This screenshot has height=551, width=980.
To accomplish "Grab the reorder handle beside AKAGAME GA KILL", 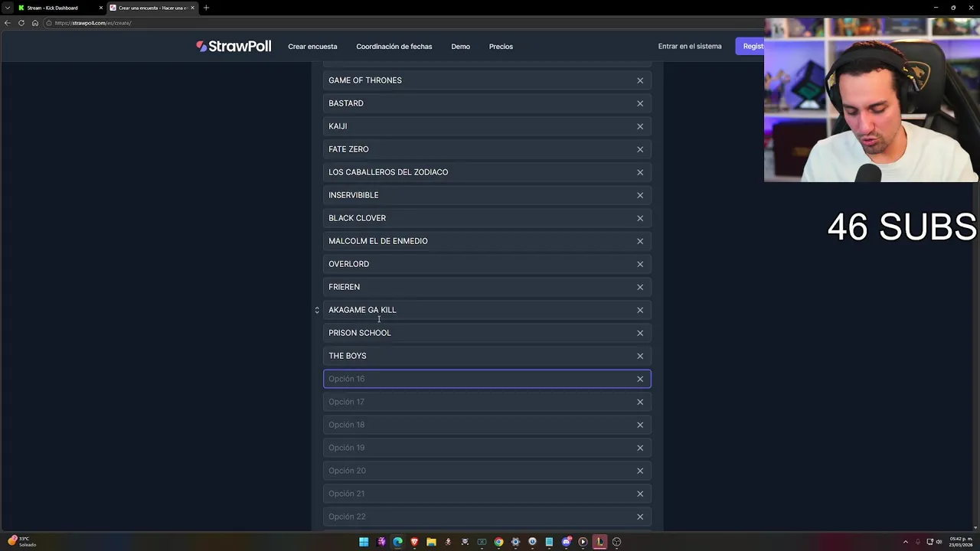I will 317,310.
